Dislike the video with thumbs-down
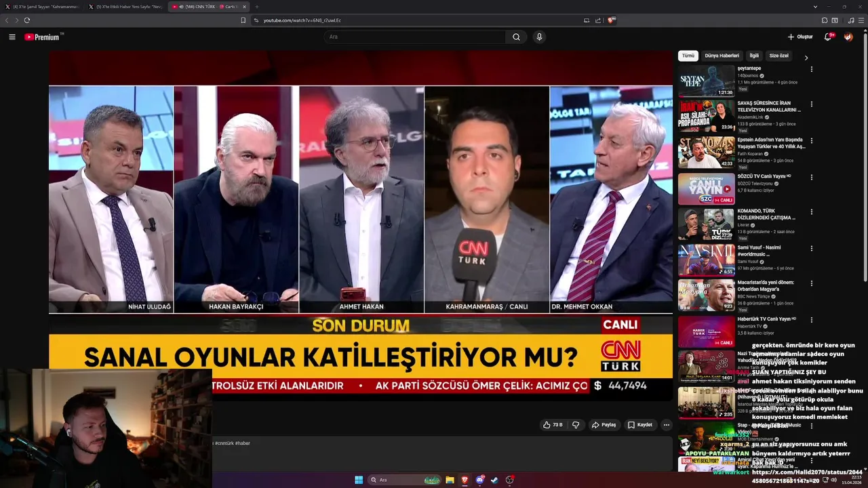This screenshot has width=868, height=488. click(576, 425)
